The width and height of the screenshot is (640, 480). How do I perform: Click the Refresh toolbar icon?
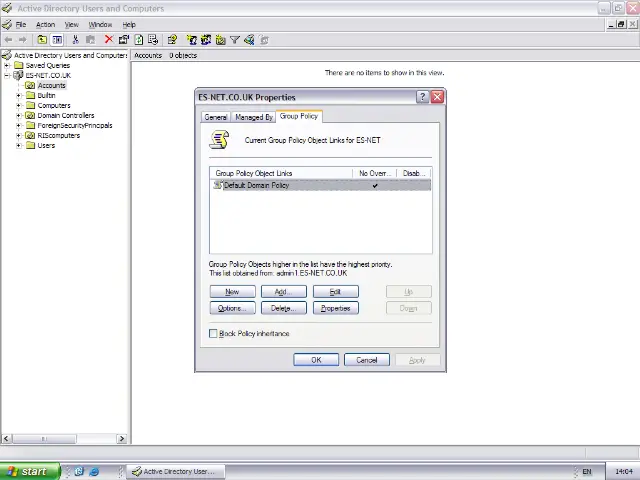(x=139, y=40)
